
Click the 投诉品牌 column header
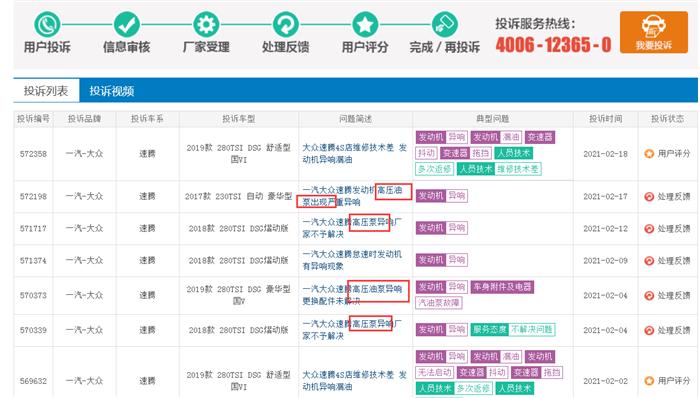(84, 119)
